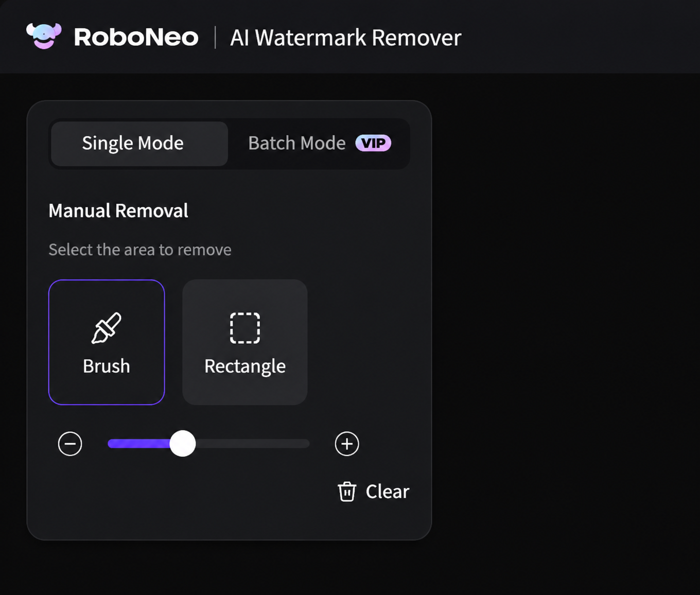The image size is (700, 595).
Task: Switch to Single Mode tab
Action: pyautogui.click(x=139, y=144)
